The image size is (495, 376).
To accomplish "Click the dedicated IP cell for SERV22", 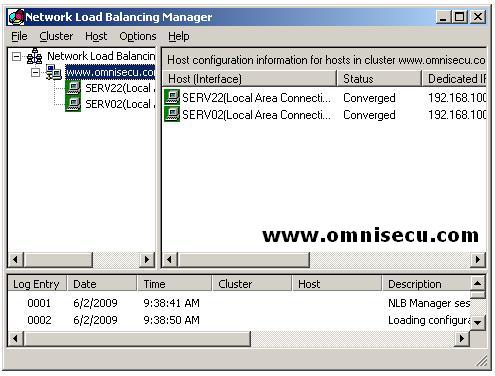I will coord(457,98).
